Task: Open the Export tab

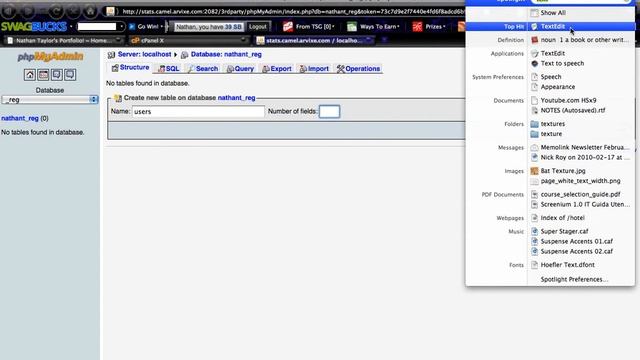Action: (x=277, y=69)
